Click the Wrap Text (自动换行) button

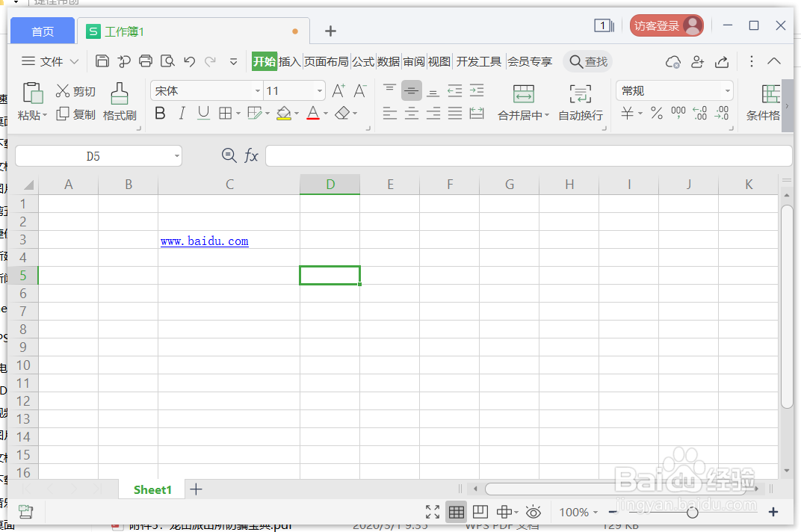[x=581, y=102]
